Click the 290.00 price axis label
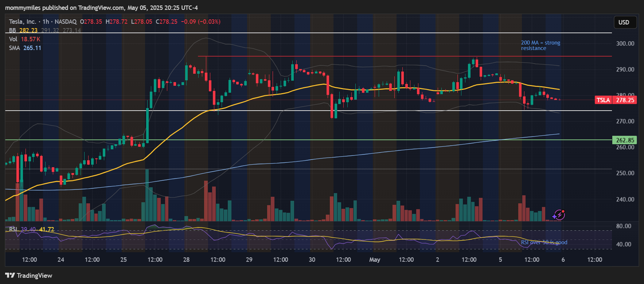This screenshot has height=284, width=644. coord(625,69)
